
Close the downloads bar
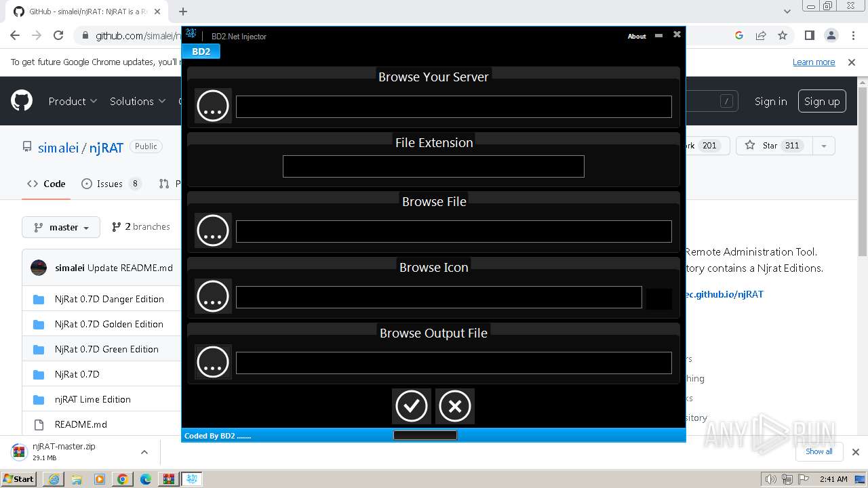pos(855,451)
